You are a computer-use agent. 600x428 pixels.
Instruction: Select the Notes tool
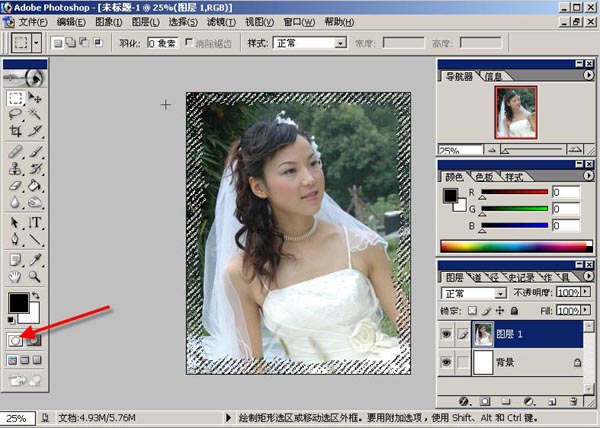tap(15, 260)
